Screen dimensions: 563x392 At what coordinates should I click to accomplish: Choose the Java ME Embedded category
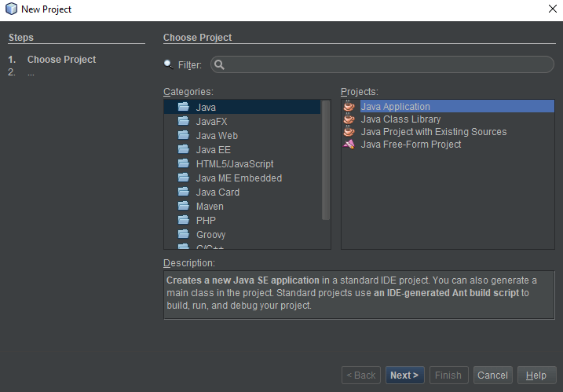[x=242, y=178]
